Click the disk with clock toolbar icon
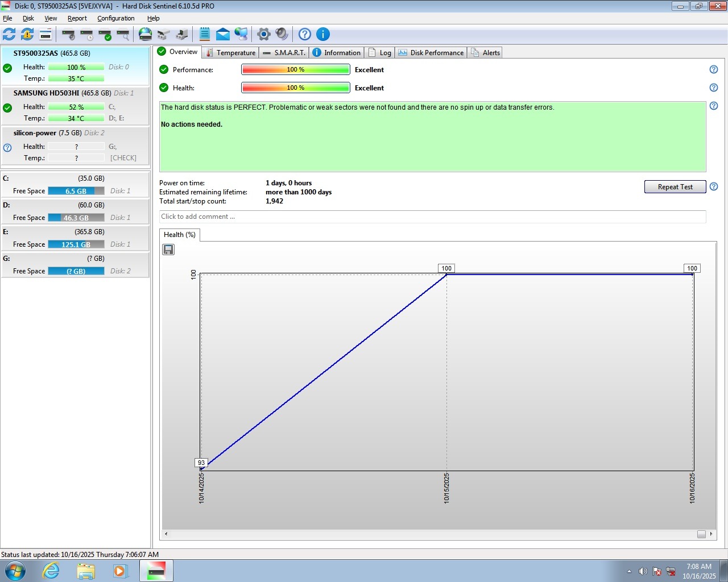This screenshot has height=582, width=728. (86, 34)
